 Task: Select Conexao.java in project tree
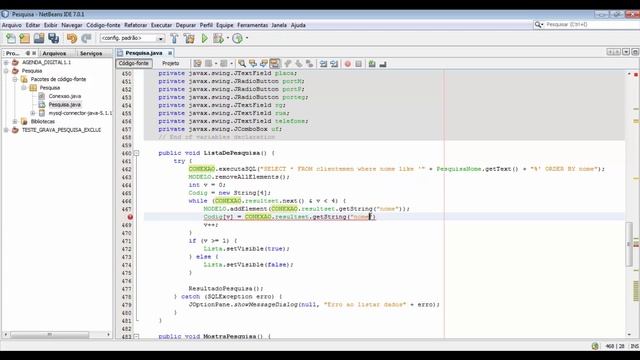(x=64, y=96)
